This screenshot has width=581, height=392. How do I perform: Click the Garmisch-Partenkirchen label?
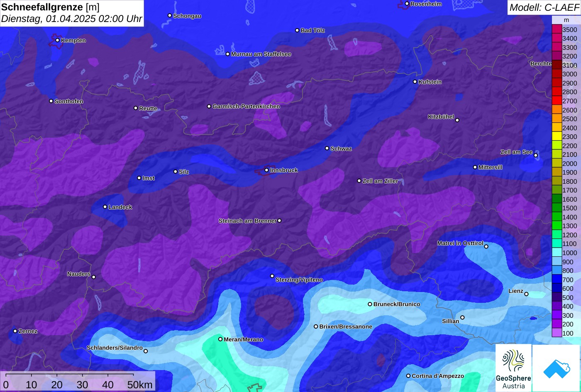(246, 107)
